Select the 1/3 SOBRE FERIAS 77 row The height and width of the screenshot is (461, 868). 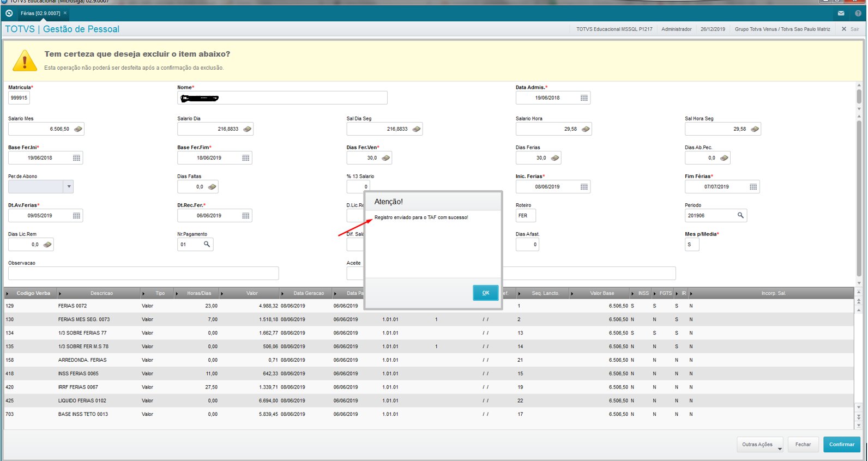point(429,333)
